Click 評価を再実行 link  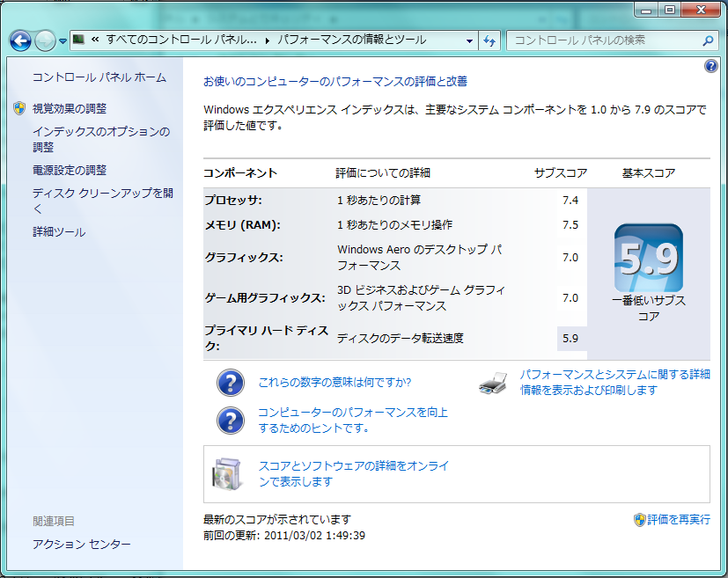click(679, 520)
